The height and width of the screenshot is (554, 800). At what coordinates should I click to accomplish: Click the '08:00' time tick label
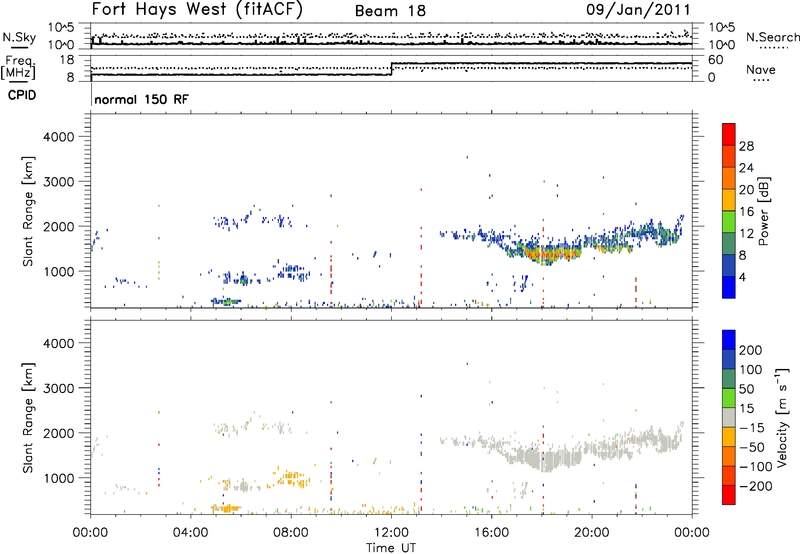(x=291, y=533)
